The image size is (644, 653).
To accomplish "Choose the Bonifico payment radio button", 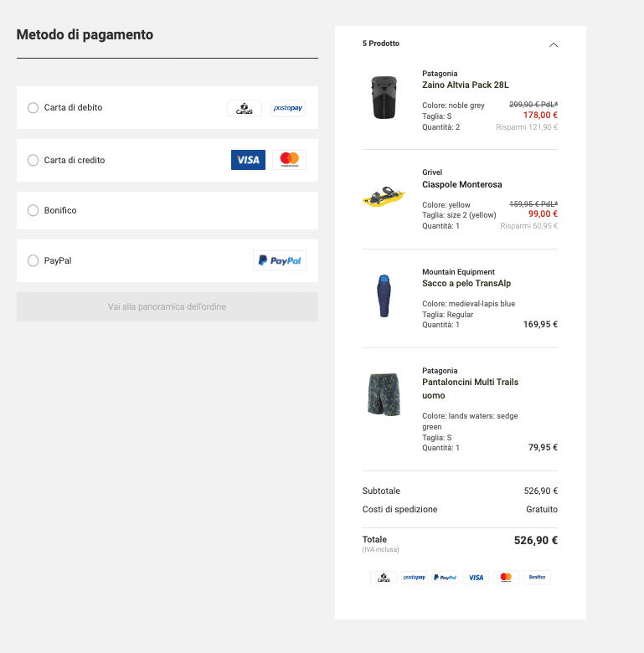I will coord(33,211).
